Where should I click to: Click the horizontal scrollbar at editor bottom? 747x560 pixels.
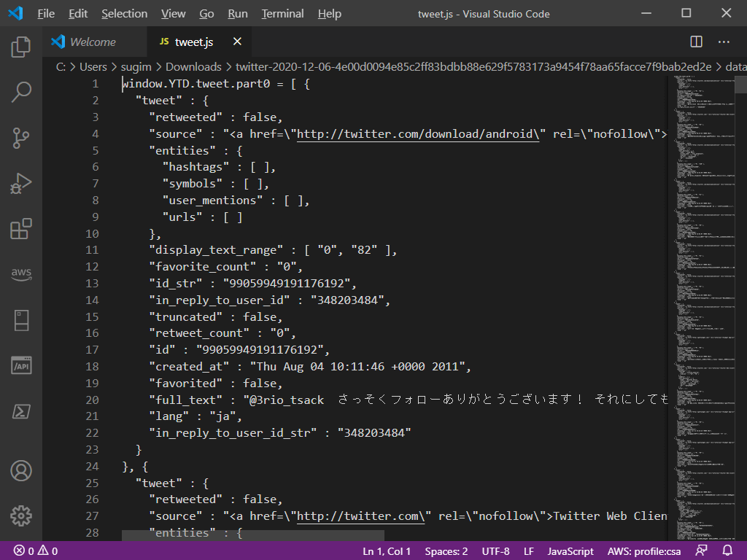(x=252, y=535)
